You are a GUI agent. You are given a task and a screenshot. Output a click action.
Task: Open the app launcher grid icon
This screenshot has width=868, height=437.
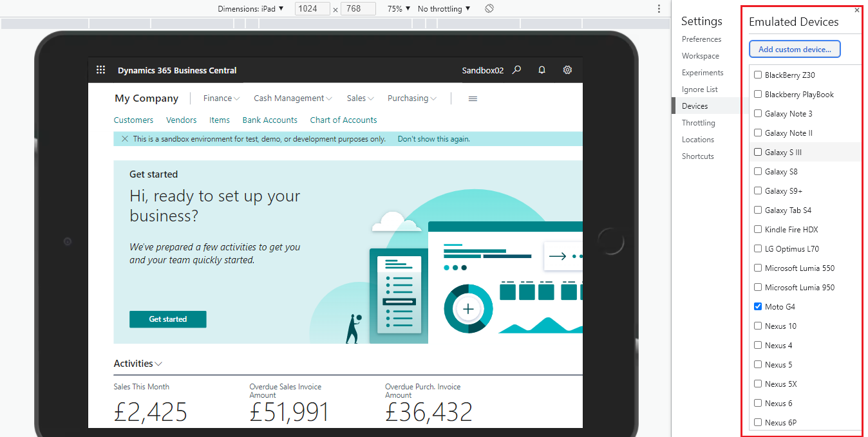pyautogui.click(x=100, y=70)
